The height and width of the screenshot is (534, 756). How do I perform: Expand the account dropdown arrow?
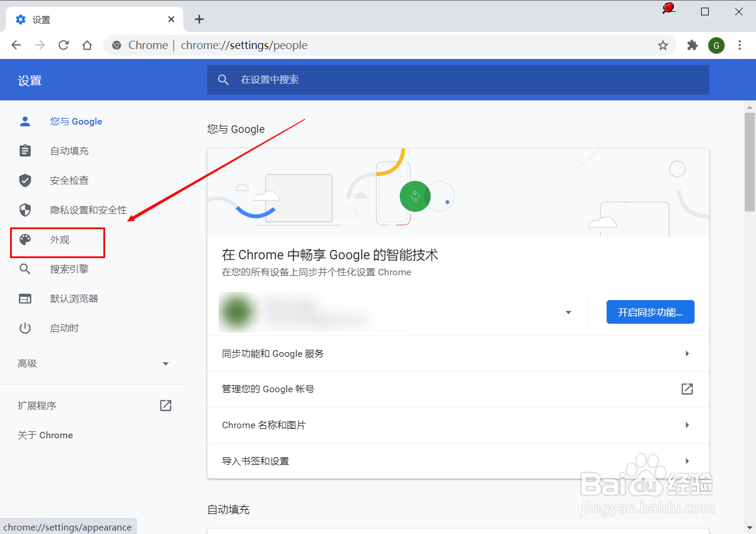pyautogui.click(x=568, y=312)
